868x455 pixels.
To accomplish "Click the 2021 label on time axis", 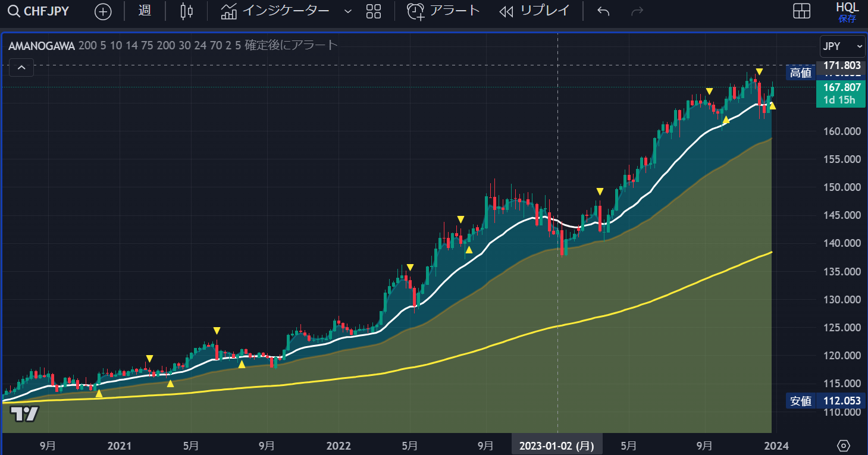I will [x=119, y=445].
